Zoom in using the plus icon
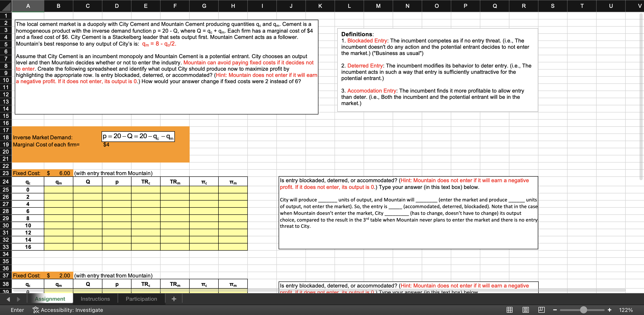 coord(610,310)
